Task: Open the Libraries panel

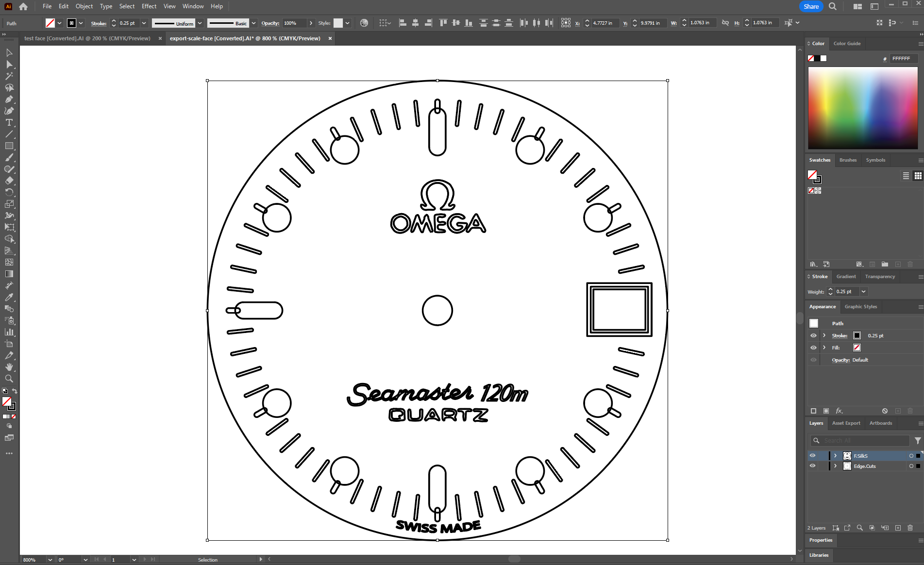Action: (819, 555)
